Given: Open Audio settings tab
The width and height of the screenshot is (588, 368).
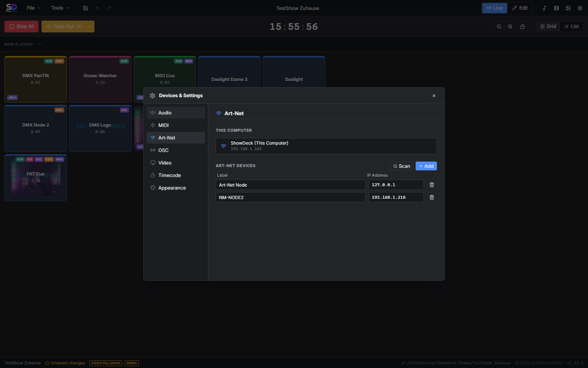Looking at the screenshot, I should tap(176, 113).
